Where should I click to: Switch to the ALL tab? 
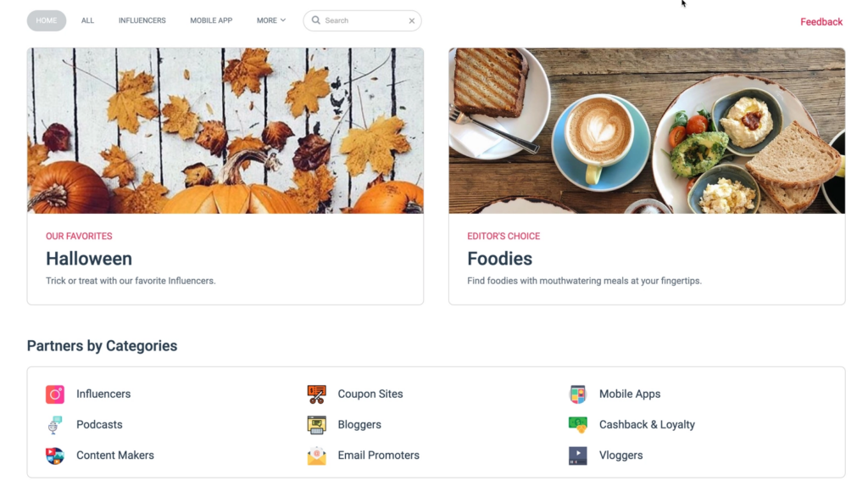tap(87, 20)
